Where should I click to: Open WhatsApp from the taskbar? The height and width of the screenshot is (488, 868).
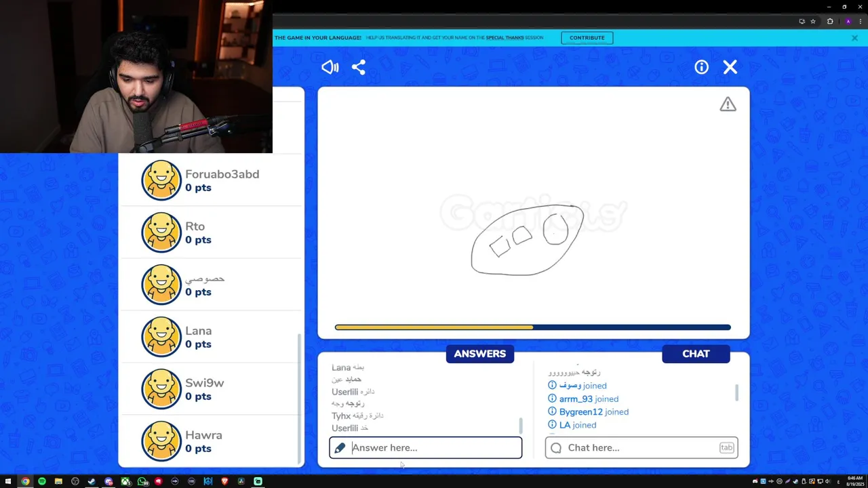coord(142,481)
